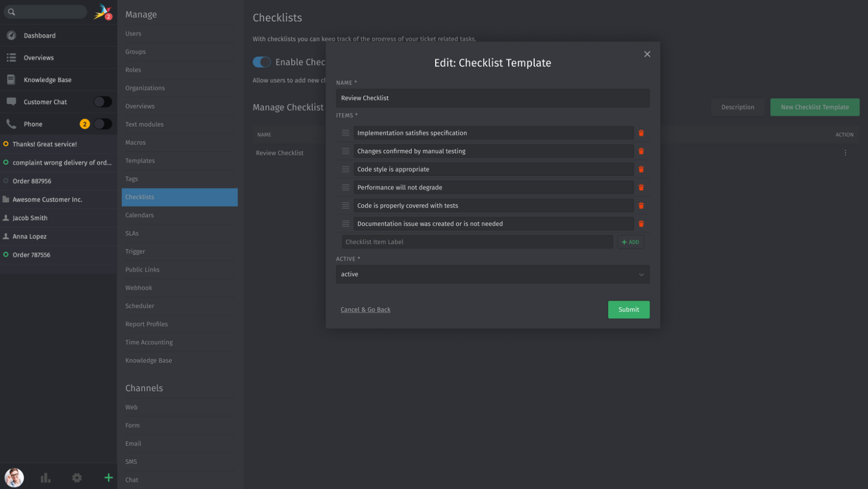The height and width of the screenshot is (489, 868).
Task: Click your profile avatar to open its menu
Action: (14, 477)
